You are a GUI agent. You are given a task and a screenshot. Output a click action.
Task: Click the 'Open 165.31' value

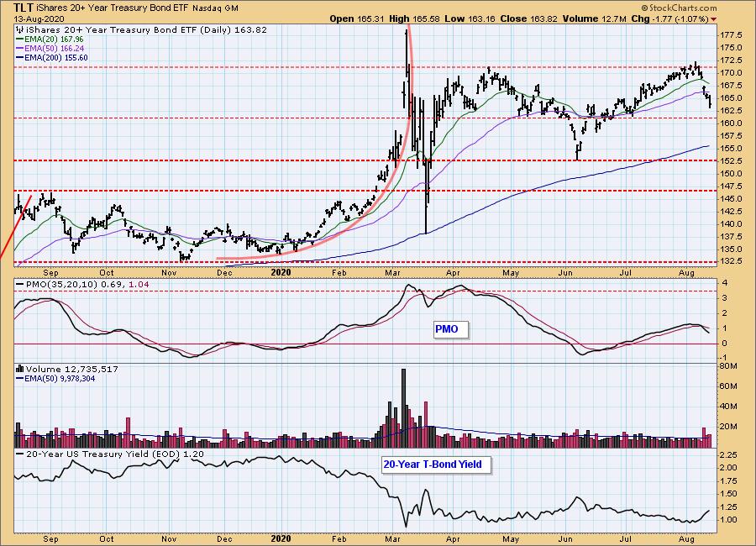pos(356,18)
